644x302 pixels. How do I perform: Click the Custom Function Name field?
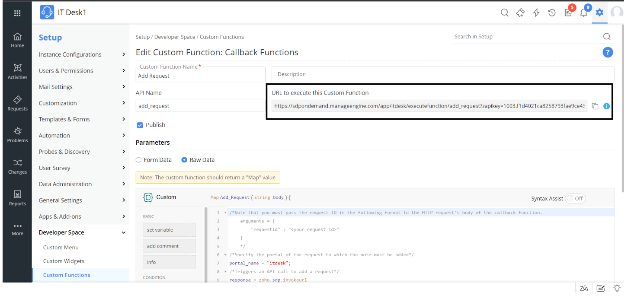200,74
